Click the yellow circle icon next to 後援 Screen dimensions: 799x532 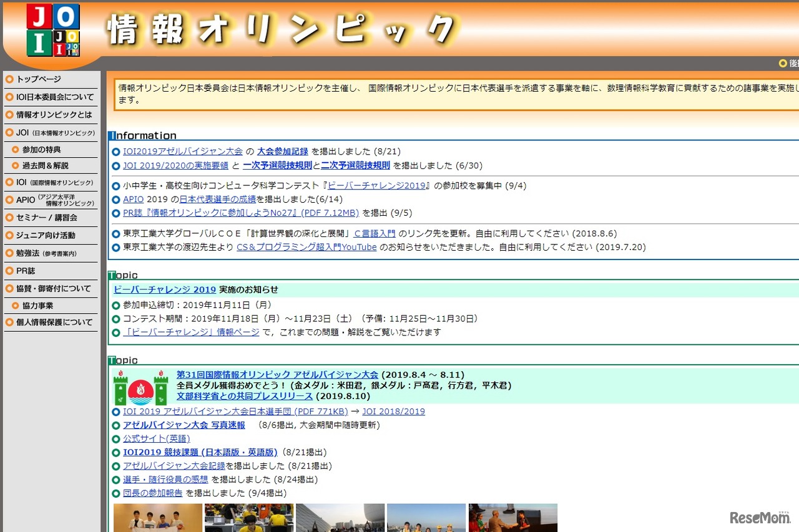[783, 63]
